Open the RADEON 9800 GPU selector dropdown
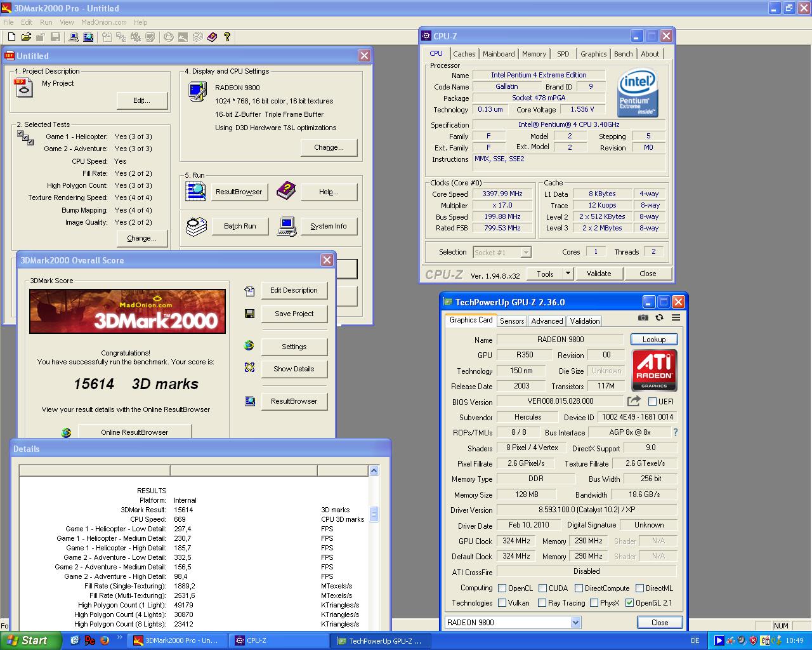This screenshot has height=650, width=812. point(575,623)
